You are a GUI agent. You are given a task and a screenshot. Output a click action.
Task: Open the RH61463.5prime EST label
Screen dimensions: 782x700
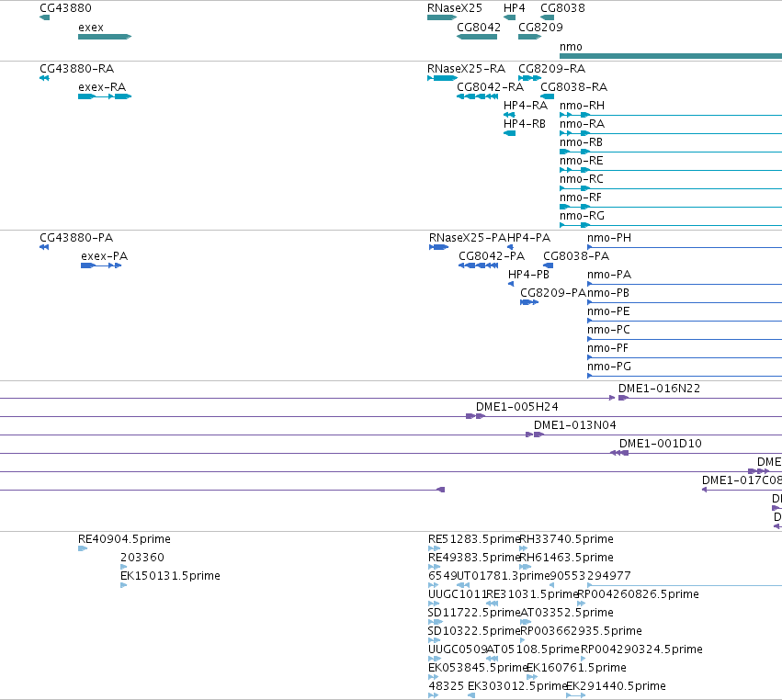point(567,558)
